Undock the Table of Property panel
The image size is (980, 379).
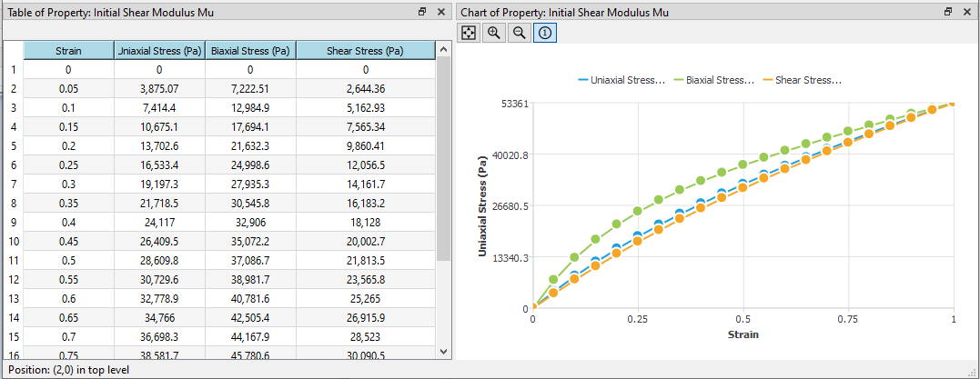point(422,12)
